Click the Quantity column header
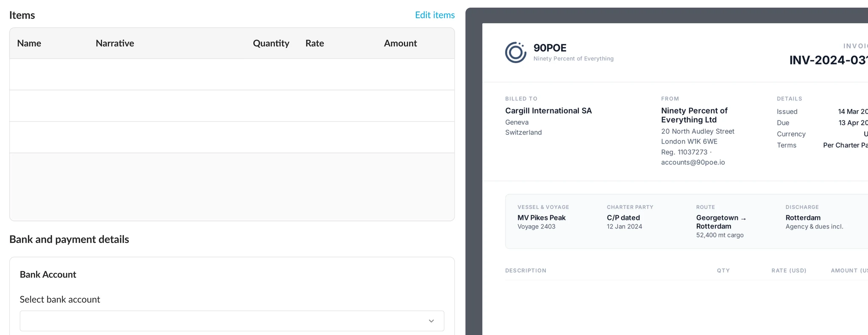 tap(271, 43)
